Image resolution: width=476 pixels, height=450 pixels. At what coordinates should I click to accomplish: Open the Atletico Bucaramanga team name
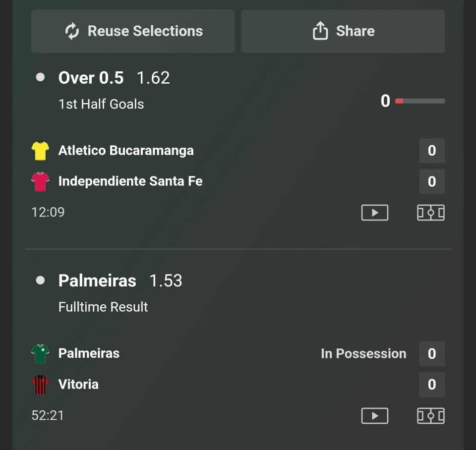point(126,151)
